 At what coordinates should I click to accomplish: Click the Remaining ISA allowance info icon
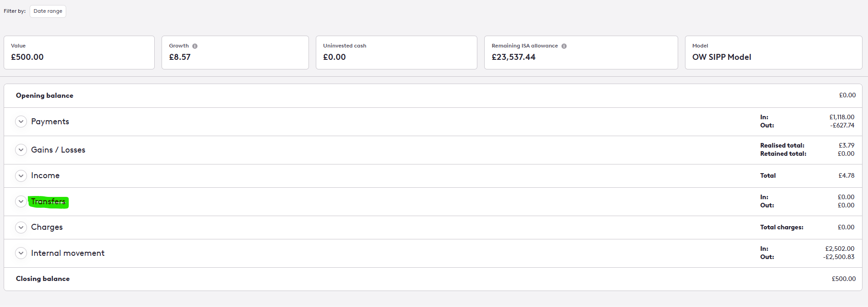coord(564,46)
